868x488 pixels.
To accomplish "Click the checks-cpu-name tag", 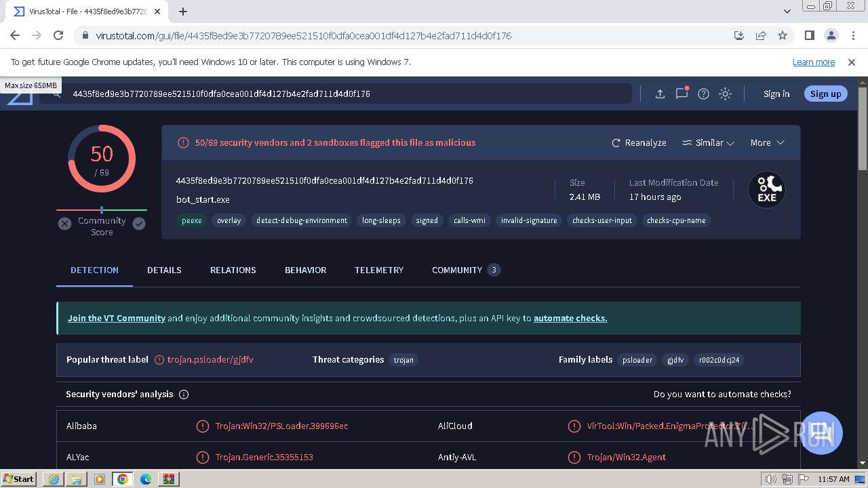I will [676, 220].
